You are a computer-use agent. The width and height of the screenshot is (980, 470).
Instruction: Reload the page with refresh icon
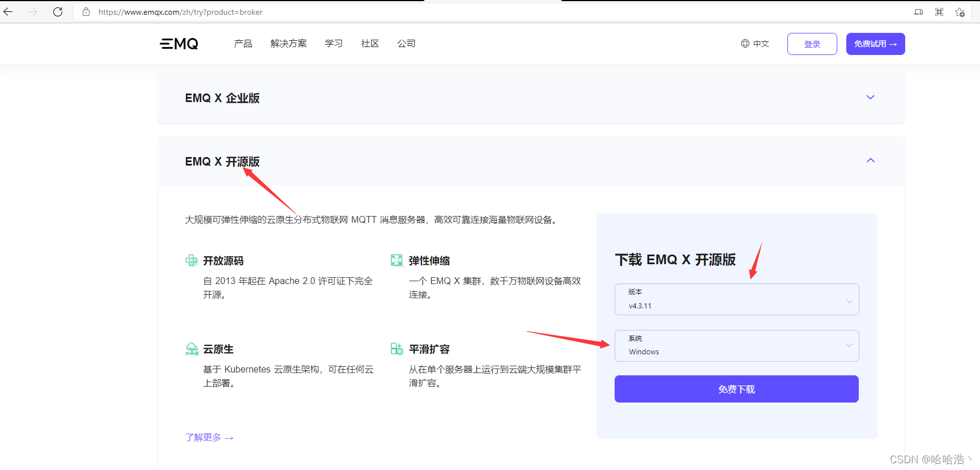pyautogui.click(x=58, y=12)
